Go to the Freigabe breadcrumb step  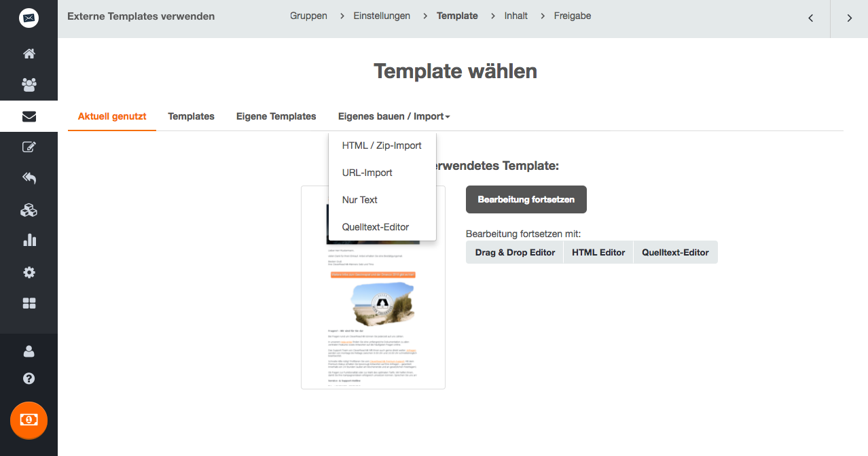573,16
